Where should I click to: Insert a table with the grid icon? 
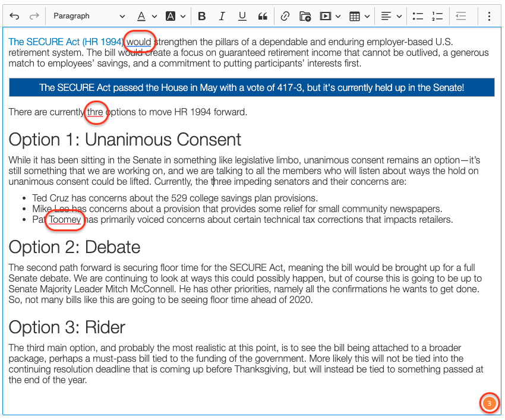[x=355, y=16]
